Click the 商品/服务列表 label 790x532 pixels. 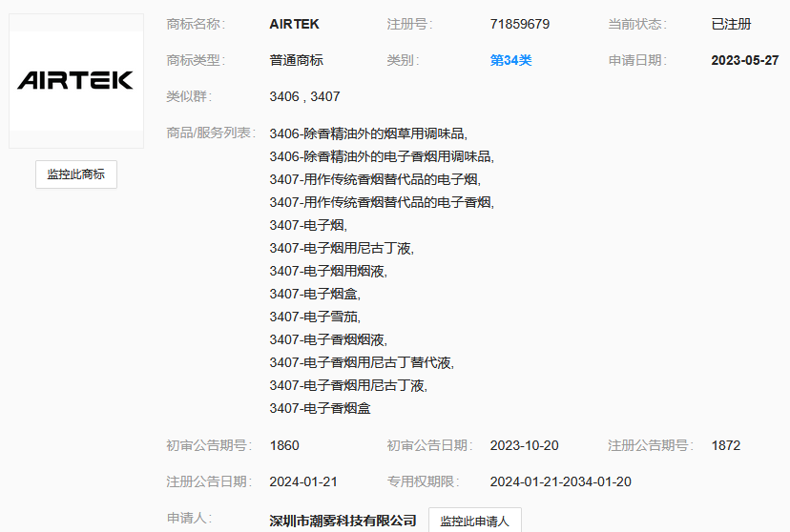[211, 133]
